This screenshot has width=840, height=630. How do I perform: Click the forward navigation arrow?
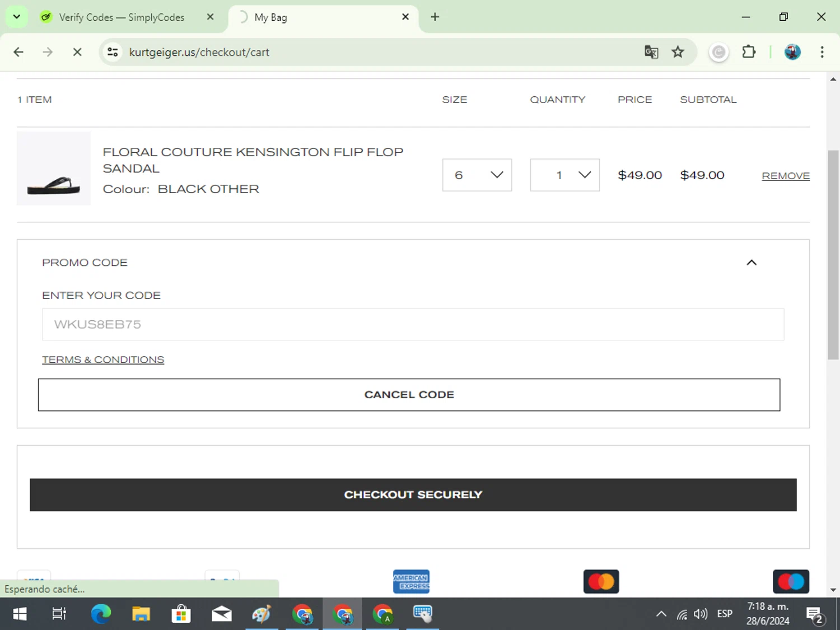click(48, 52)
